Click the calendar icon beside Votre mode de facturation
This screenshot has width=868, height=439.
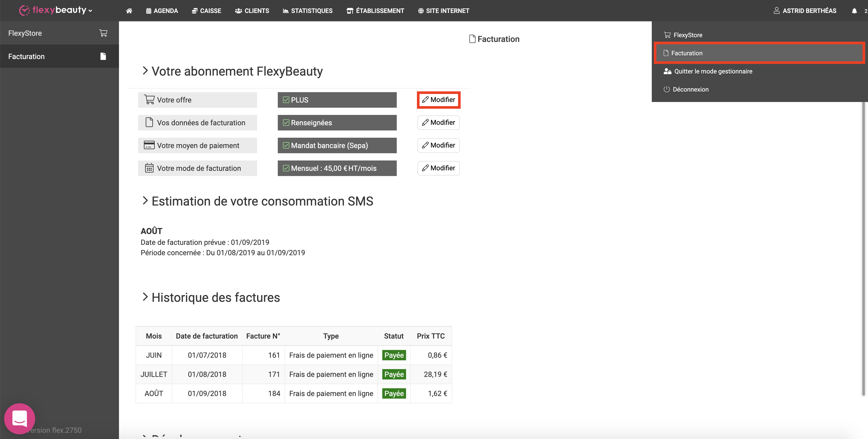point(149,168)
